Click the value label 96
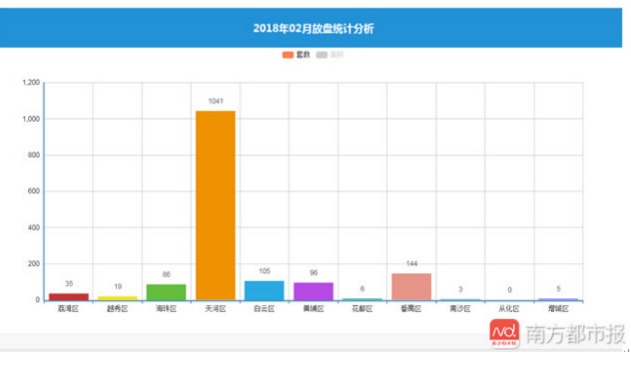The width and height of the screenshot is (631, 370). click(313, 273)
